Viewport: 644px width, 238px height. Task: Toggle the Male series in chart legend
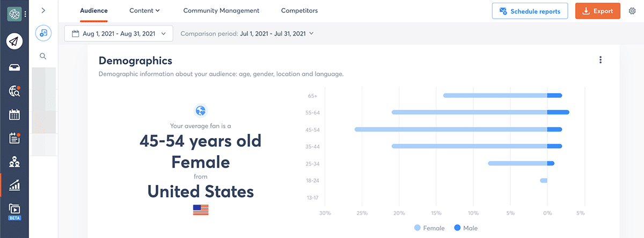465,228
